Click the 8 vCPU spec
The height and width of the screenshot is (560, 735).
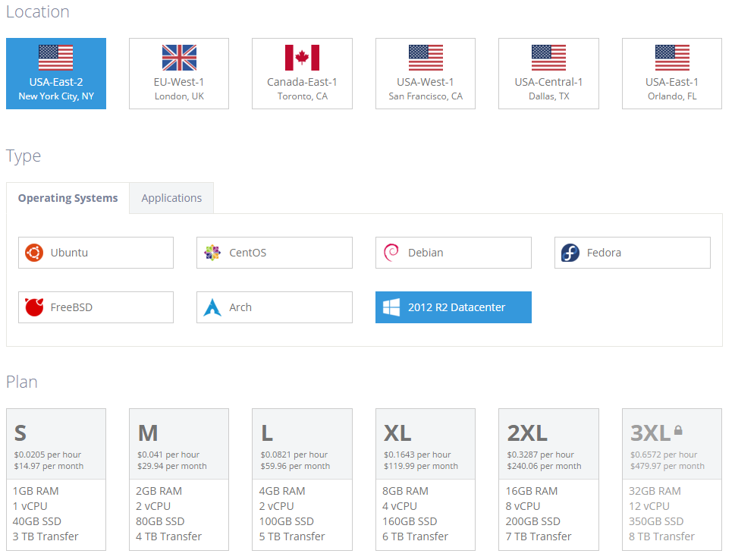coord(523,506)
